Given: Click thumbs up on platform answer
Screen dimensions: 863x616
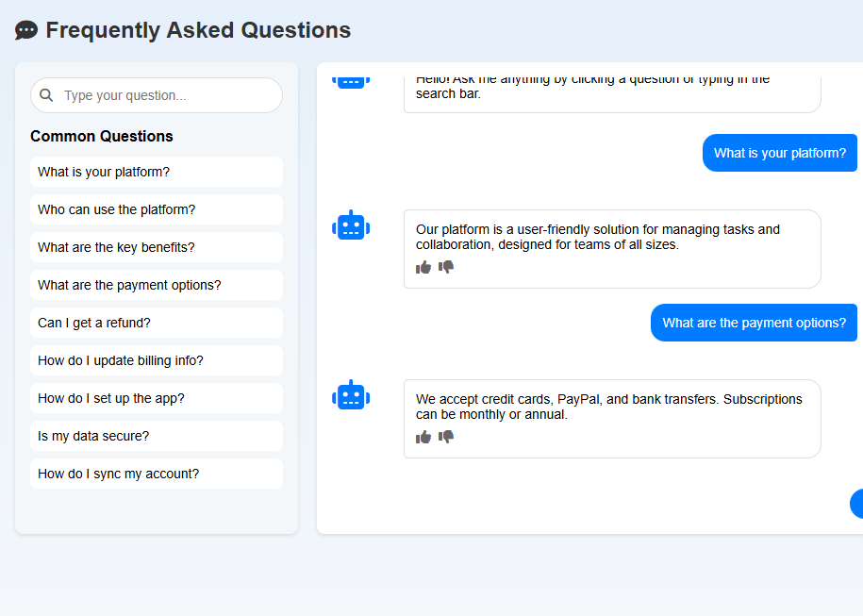Looking at the screenshot, I should click(x=423, y=267).
